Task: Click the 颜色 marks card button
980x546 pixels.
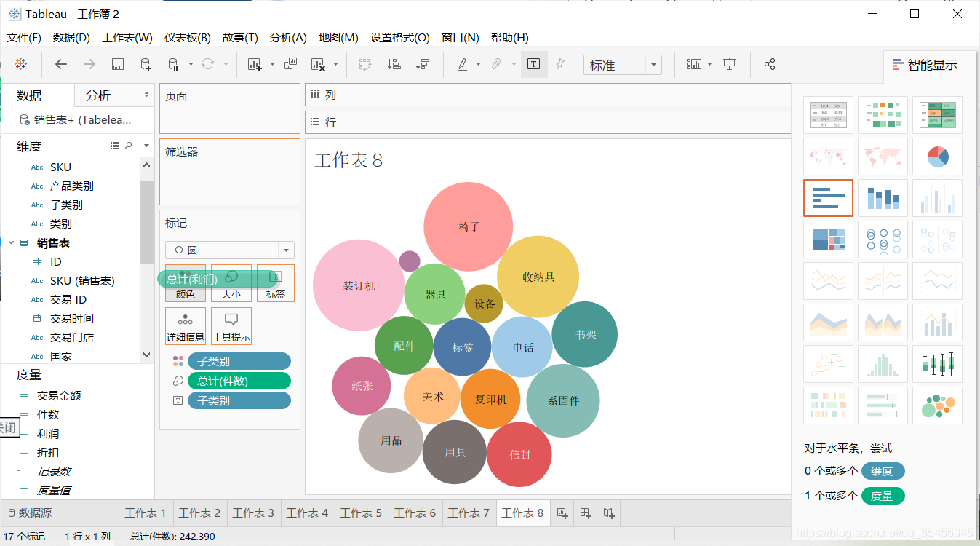Action: coord(186,283)
